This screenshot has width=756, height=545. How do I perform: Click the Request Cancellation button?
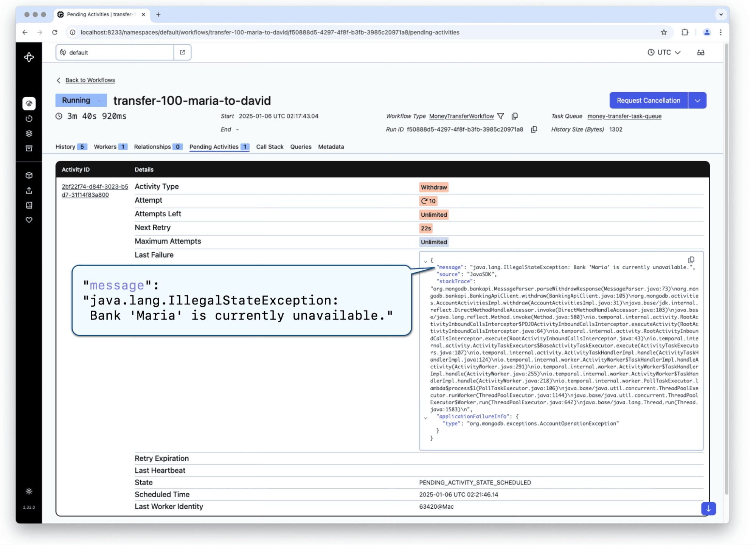[648, 101]
